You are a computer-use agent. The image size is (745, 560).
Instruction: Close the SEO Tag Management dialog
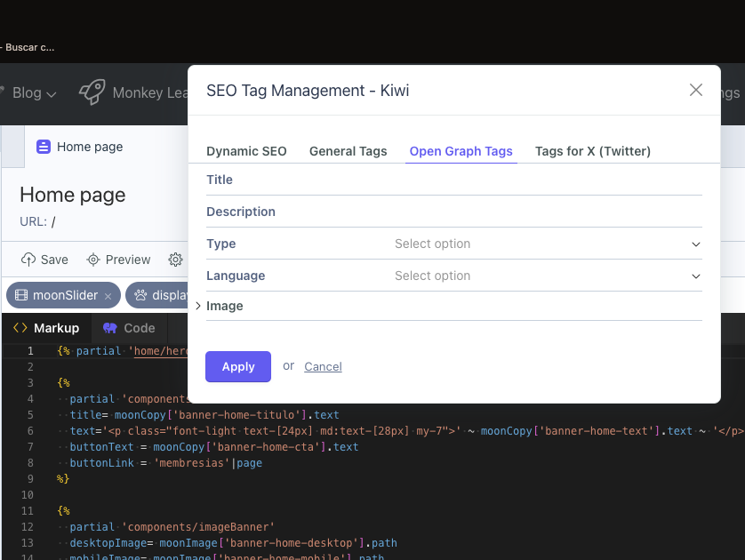(696, 90)
